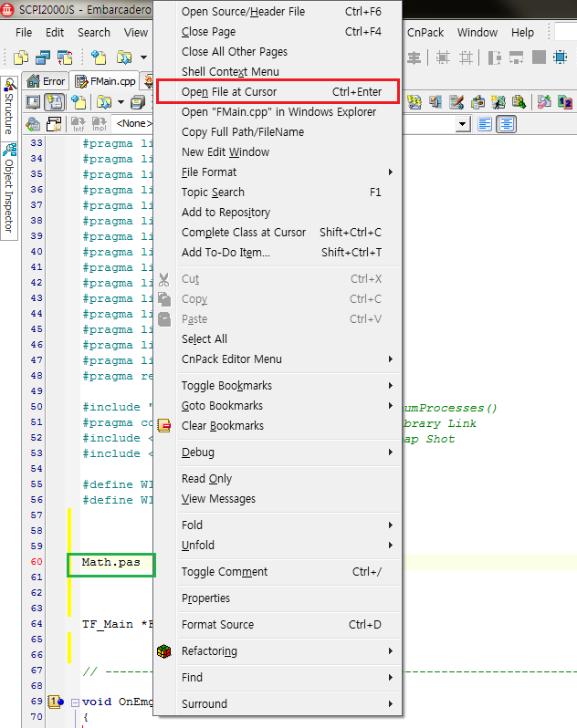Switch to the FMain.cpp editor tab
The width and height of the screenshot is (577, 728).
tap(106, 81)
